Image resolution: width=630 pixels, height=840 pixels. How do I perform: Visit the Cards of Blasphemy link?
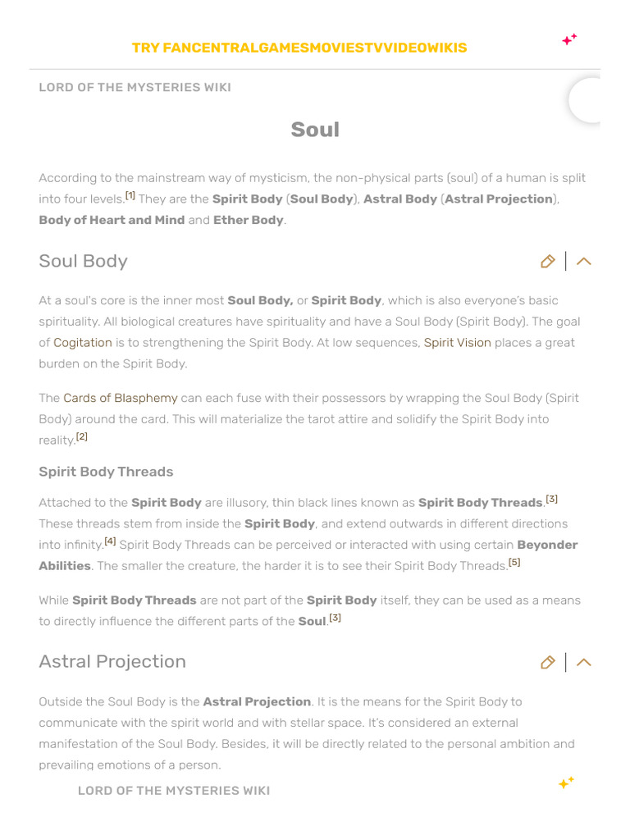(121, 398)
